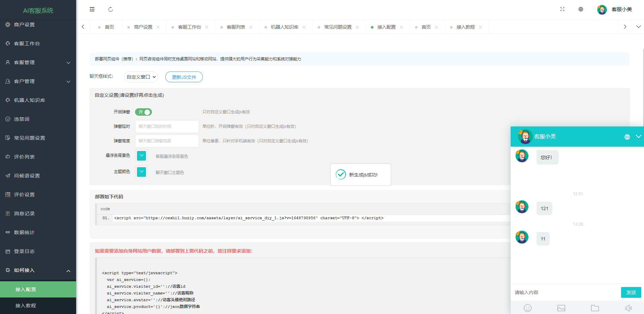Select 接入配置 submenu item
This screenshot has height=314, width=644.
[x=38, y=289]
